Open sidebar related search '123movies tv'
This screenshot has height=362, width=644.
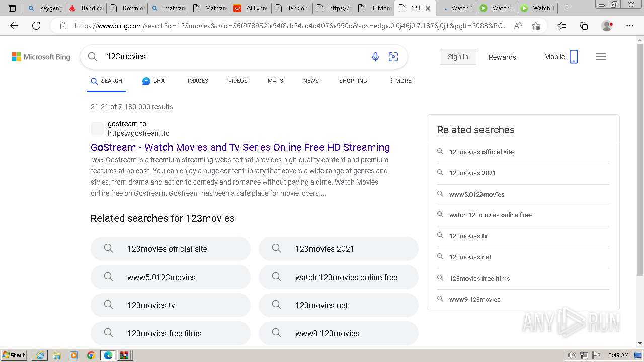point(523,236)
